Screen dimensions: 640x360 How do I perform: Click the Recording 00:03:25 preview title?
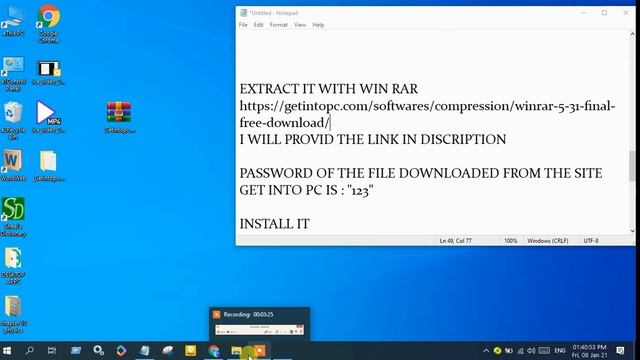pyautogui.click(x=249, y=315)
